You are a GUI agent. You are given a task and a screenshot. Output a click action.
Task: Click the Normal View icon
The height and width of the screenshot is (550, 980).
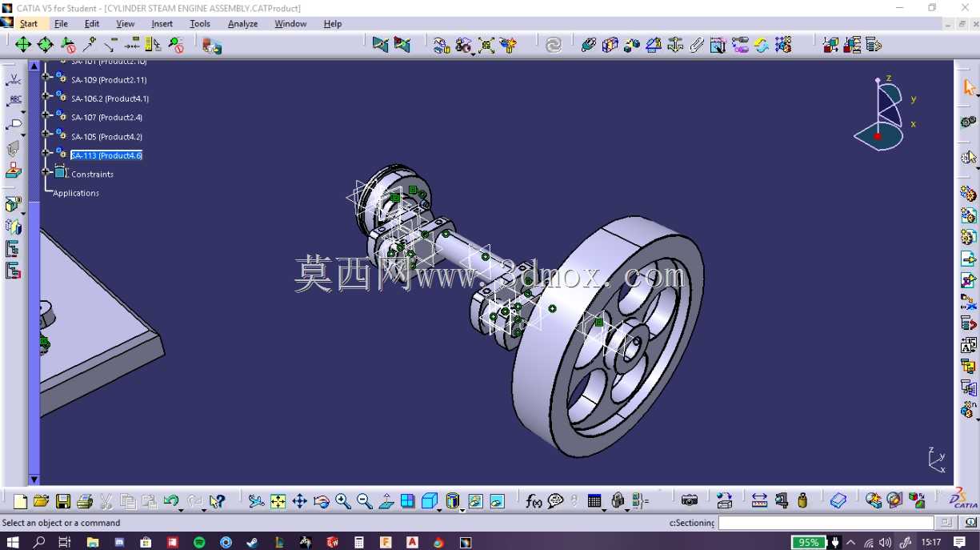tap(386, 501)
